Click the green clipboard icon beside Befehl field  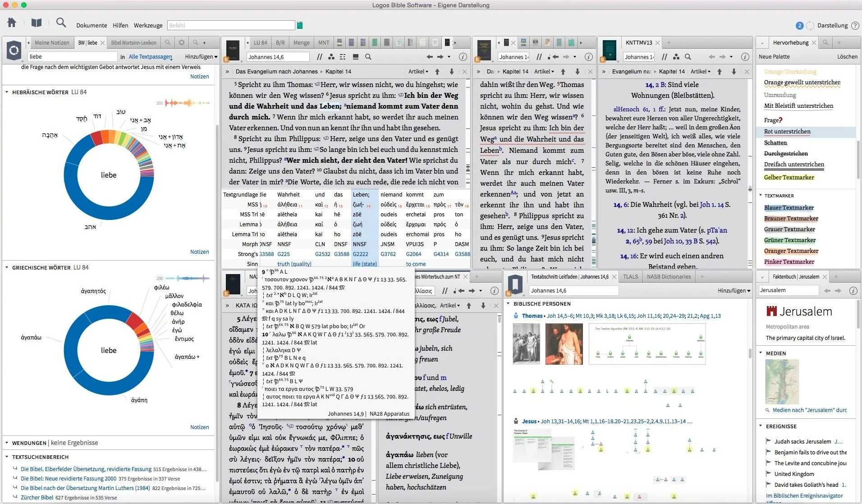tap(300, 25)
